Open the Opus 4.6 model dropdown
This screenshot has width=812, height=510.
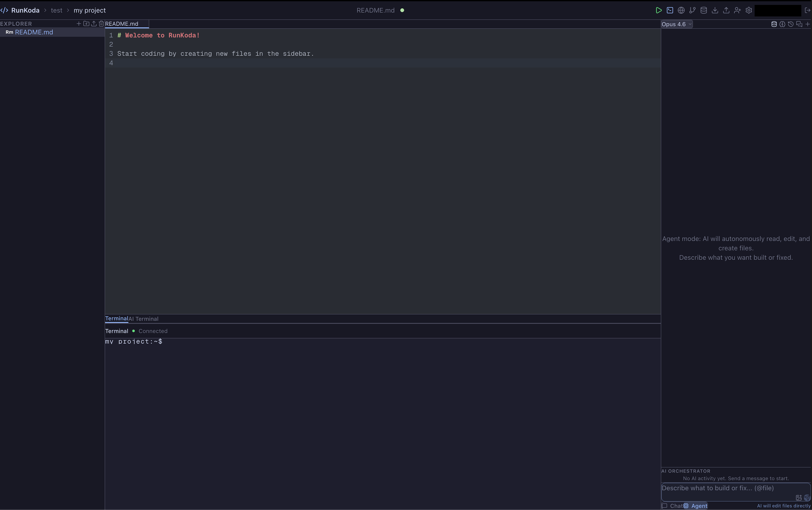[x=676, y=24]
